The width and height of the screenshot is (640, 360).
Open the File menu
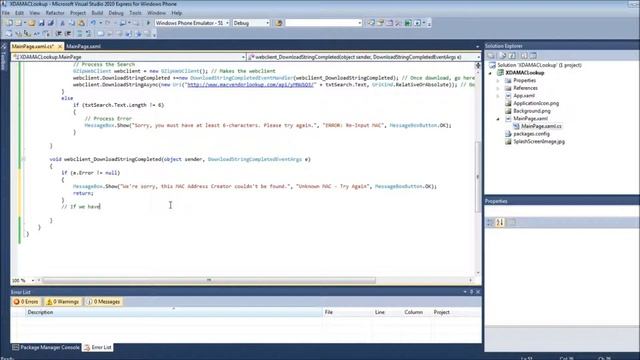(x=6, y=13)
